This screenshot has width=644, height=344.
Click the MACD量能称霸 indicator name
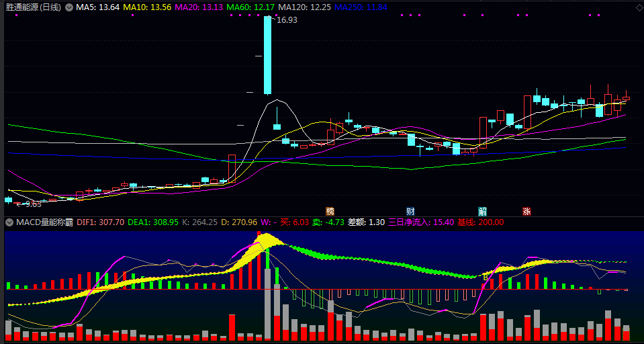point(45,222)
